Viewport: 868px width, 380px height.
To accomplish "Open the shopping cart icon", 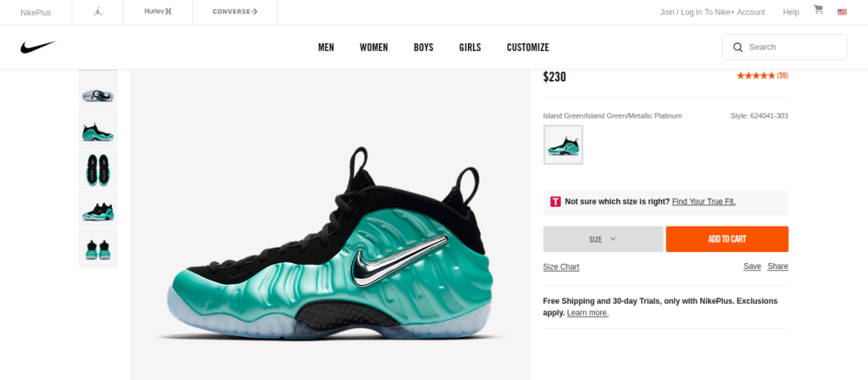I will pyautogui.click(x=818, y=9).
